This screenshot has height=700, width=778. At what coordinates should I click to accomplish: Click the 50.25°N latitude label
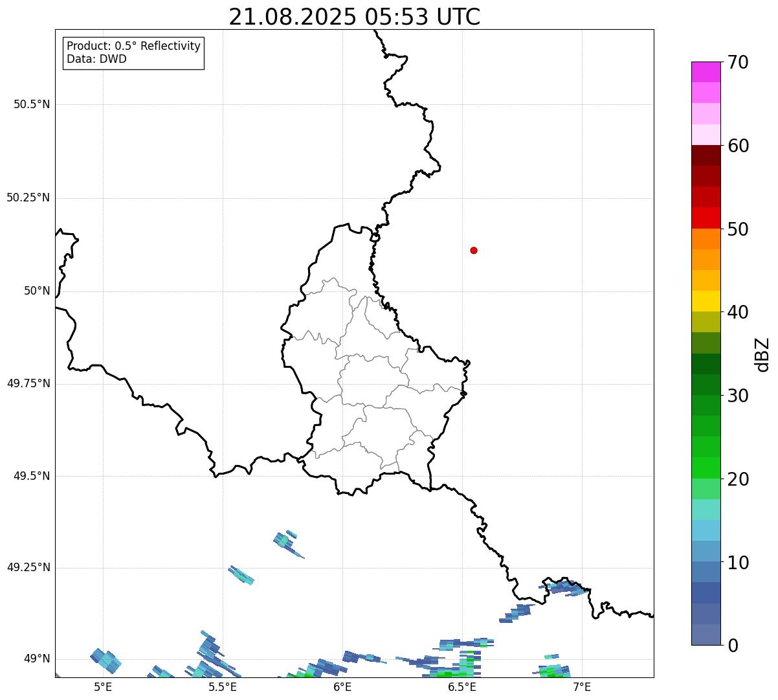28,198
